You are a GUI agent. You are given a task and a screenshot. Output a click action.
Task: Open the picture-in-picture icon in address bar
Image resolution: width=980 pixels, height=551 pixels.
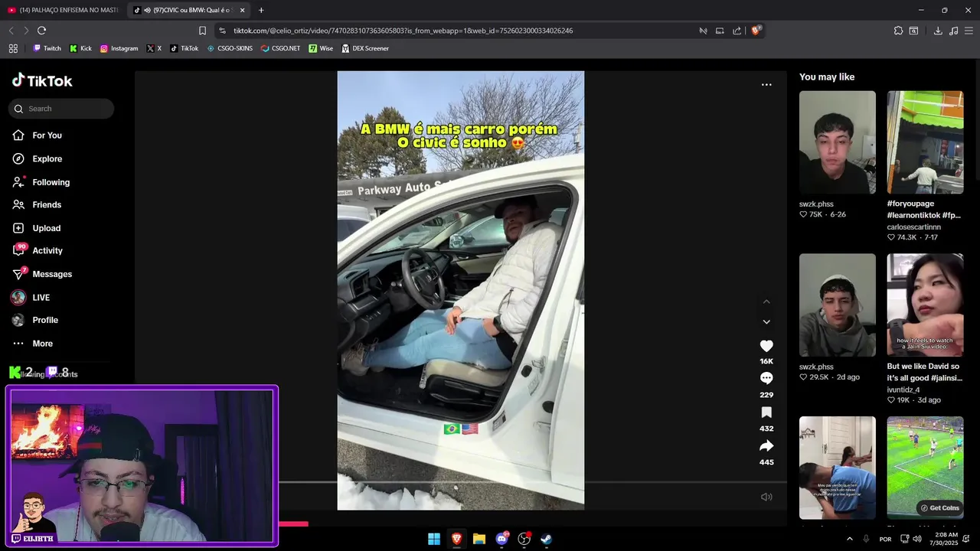tap(720, 31)
